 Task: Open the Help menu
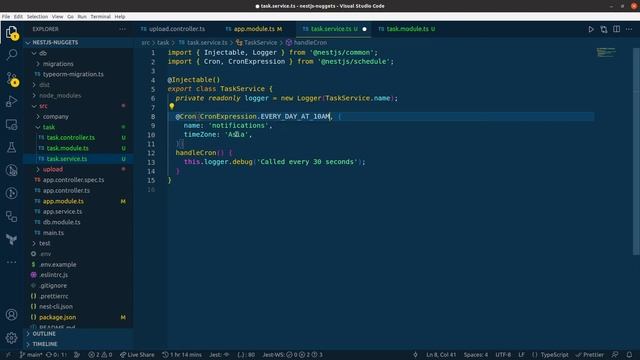pos(120,17)
